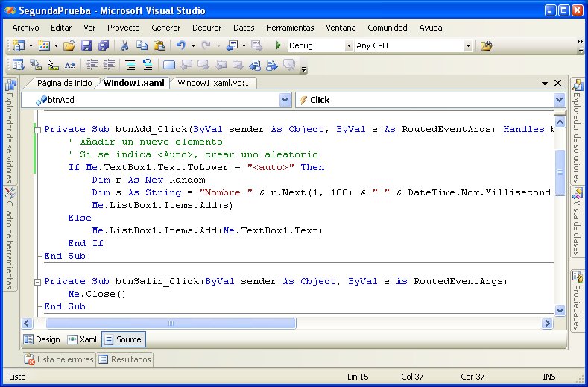Click the Comment out selected lines icon

pyautogui.click(x=131, y=65)
